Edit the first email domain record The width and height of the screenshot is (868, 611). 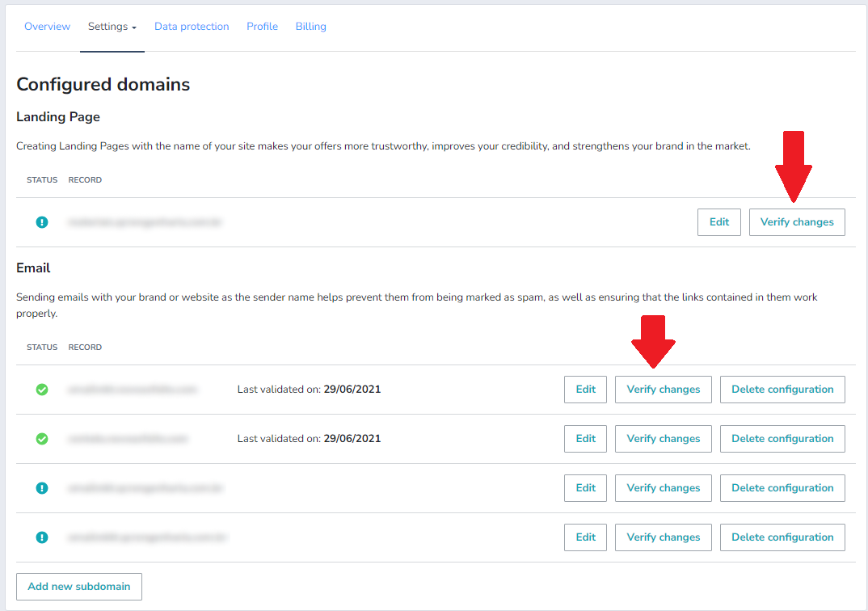585,390
